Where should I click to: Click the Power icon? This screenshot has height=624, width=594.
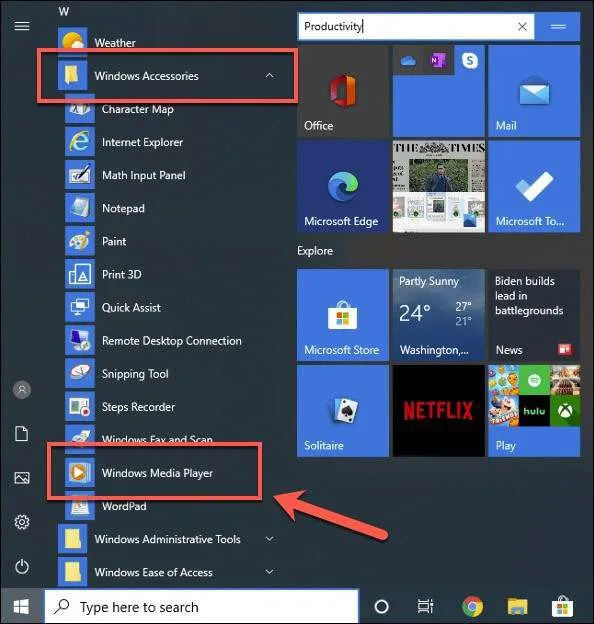22,566
